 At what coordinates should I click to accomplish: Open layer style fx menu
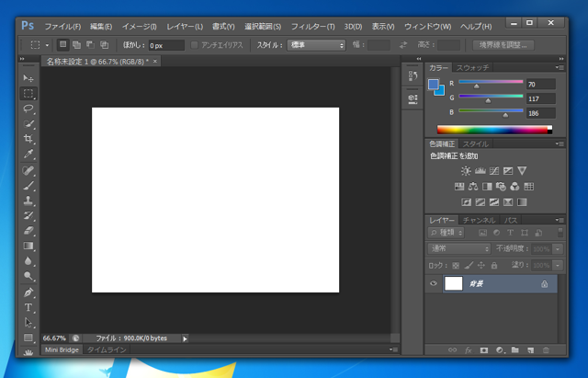[468, 349]
